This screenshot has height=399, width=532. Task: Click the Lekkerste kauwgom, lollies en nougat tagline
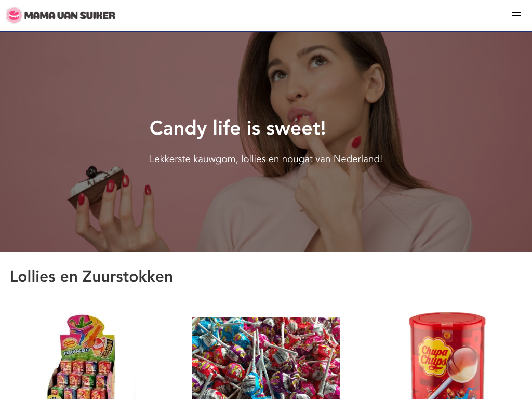[265, 159]
